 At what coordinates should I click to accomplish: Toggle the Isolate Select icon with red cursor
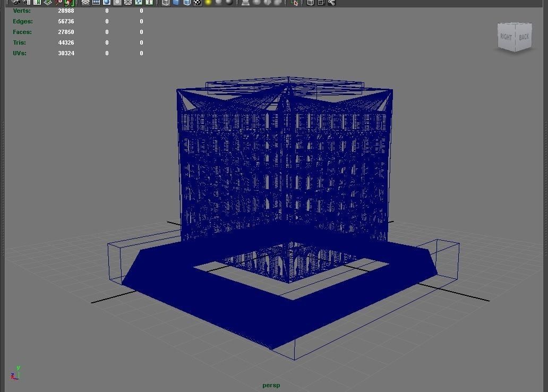294,3
